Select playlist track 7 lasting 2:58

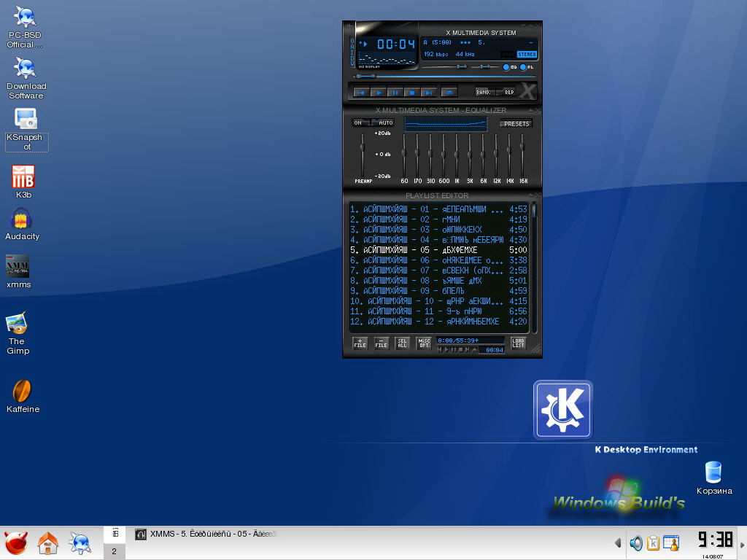click(438, 271)
